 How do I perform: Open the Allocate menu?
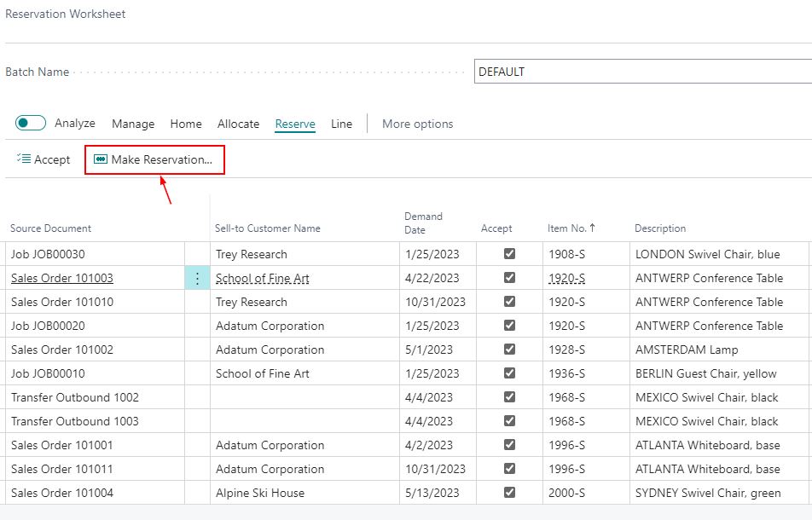pos(238,124)
